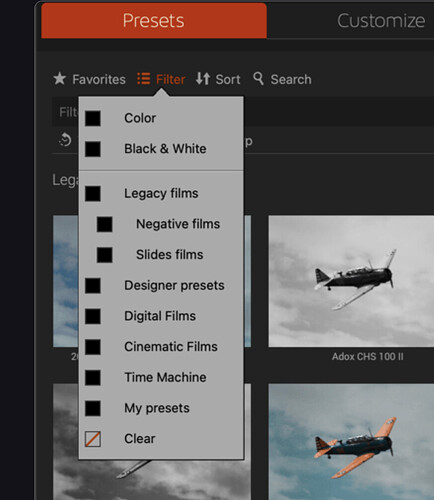Toggle the Time Machine checkbox
Viewport: 434px width, 500px height.
[93, 378]
